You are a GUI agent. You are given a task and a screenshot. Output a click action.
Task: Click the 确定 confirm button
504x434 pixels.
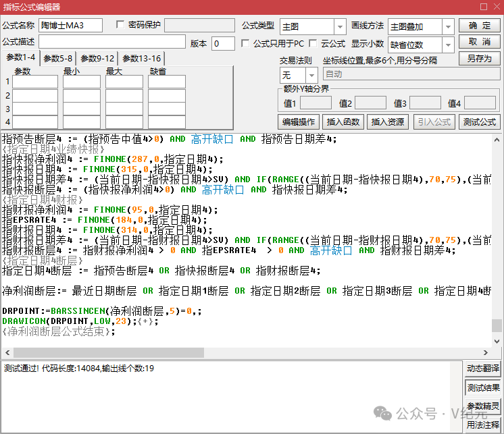pos(479,26)
